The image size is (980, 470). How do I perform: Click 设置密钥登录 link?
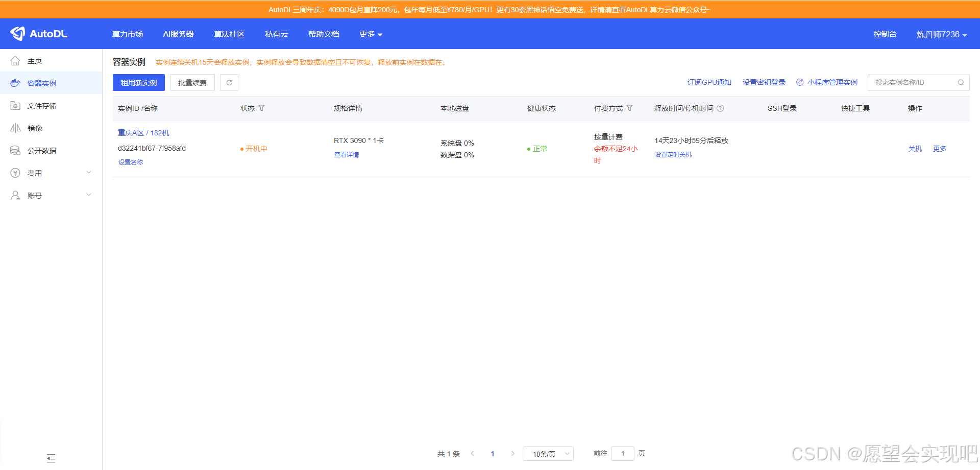[x=764, y=82]
